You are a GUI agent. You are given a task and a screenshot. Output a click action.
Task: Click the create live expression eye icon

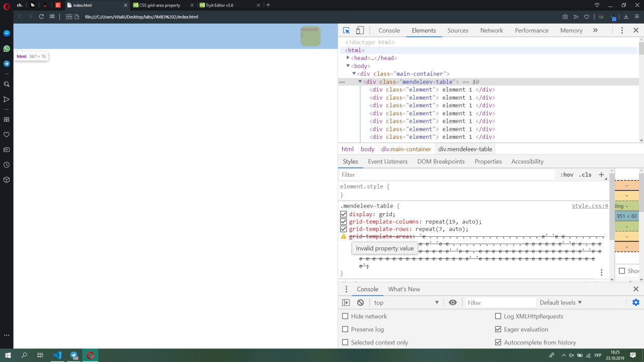(453, 303)
